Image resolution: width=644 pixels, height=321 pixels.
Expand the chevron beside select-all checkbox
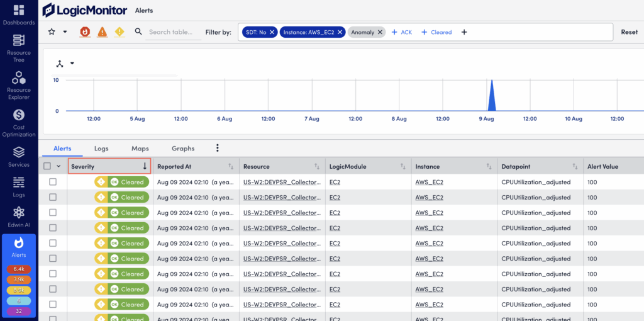[x=58, y=166]
